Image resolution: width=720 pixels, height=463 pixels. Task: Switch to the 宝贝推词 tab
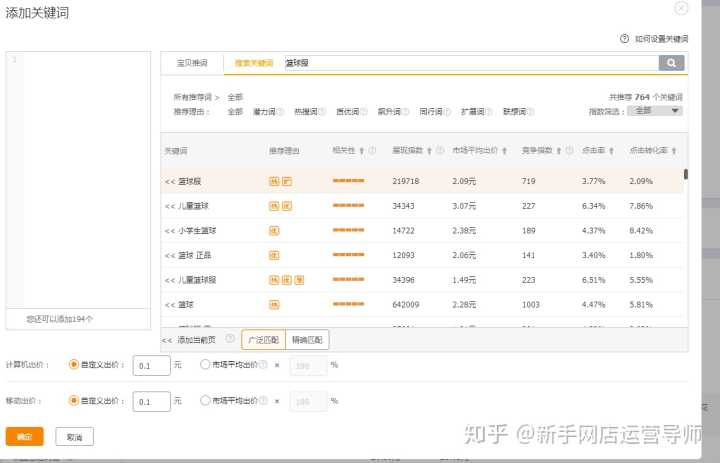(192, 63)
